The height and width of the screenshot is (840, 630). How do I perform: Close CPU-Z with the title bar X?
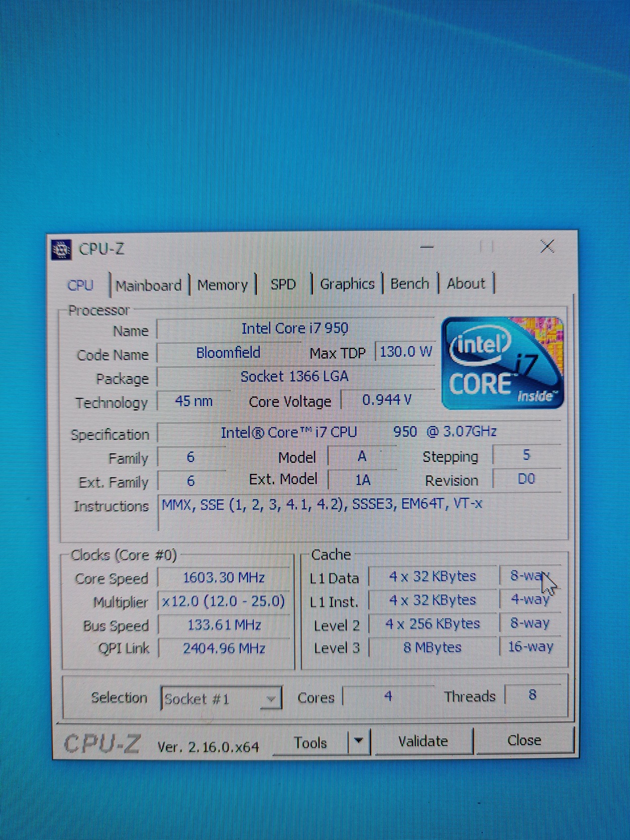point(547,246)
